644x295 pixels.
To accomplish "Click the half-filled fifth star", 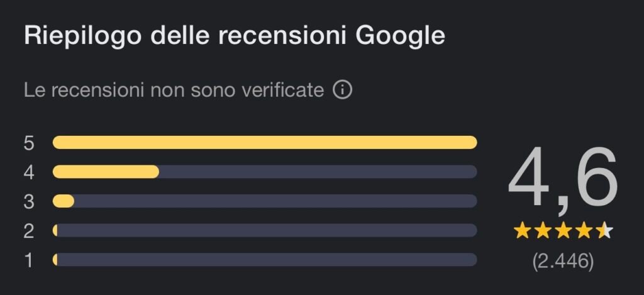I will 605,231.
